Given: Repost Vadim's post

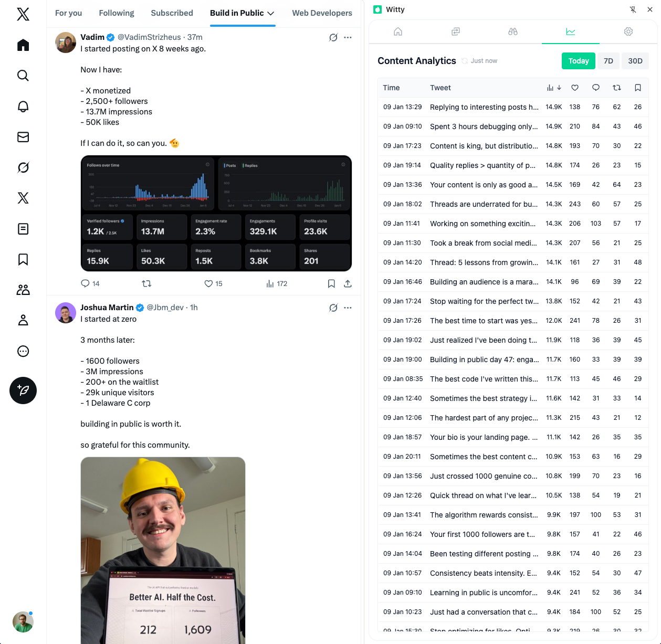Looking at the screenshot, I should pos(146,283).
